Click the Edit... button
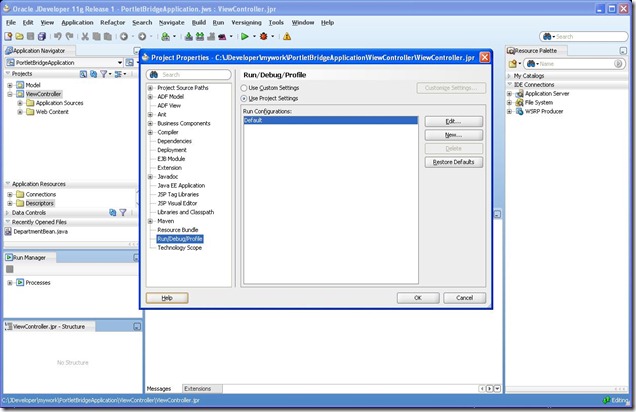This screenshot has width=636, height=412. coord(453,121)
